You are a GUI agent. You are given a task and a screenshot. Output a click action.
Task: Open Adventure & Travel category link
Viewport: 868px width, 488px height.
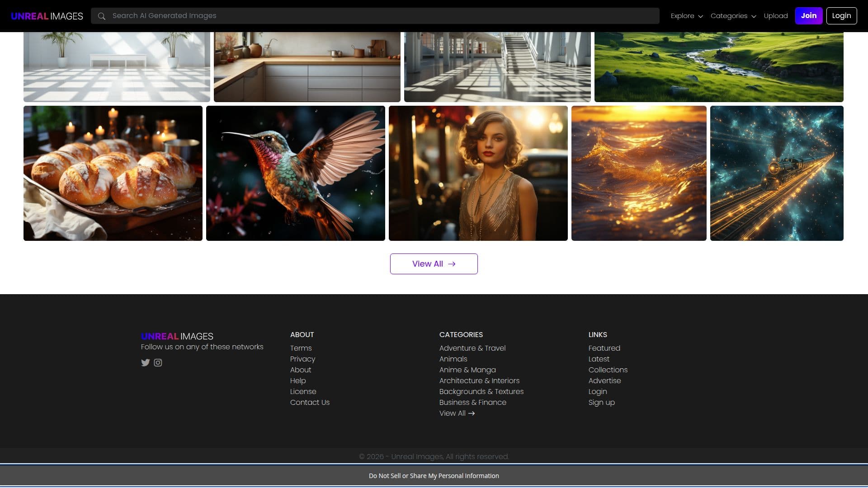click(472, 348)
